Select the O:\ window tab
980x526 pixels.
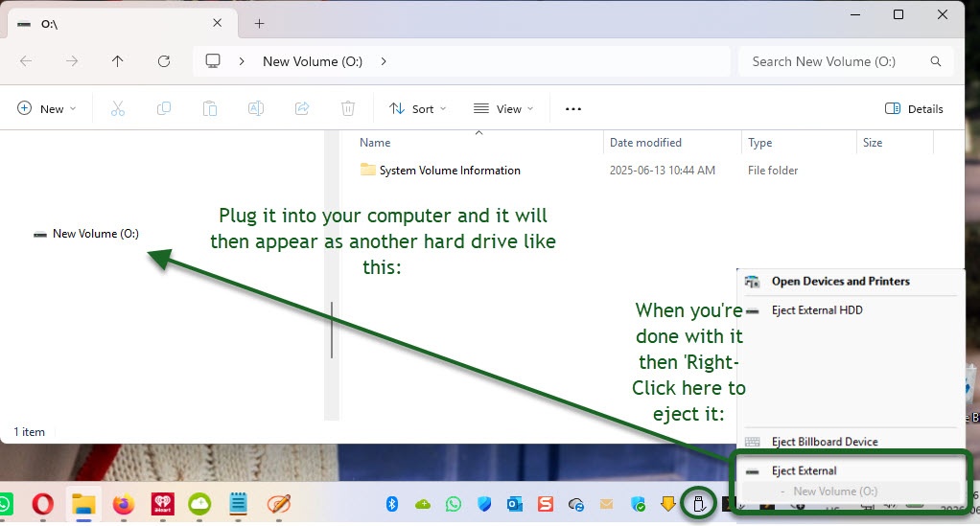pyautogui.click(x=122, y=24)
